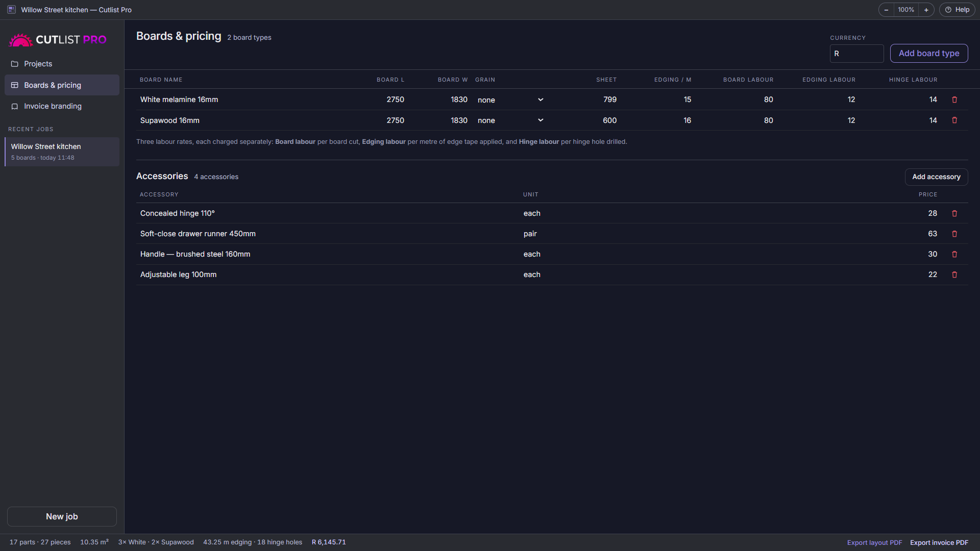Start a New job
Screen dimensions: 980x551
(62, 516)
